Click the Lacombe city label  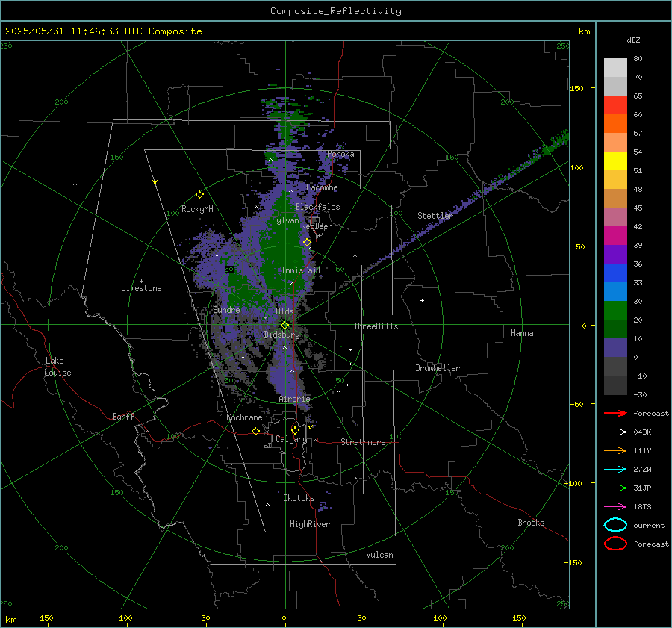322,187
